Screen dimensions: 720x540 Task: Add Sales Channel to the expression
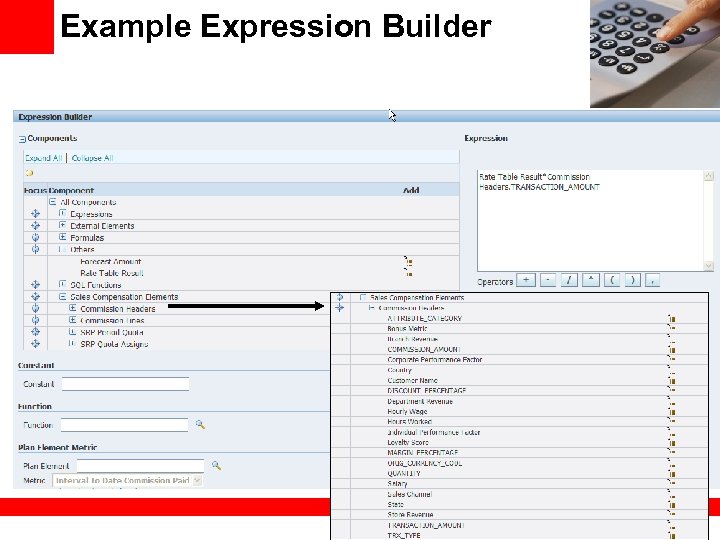point(672,494)
